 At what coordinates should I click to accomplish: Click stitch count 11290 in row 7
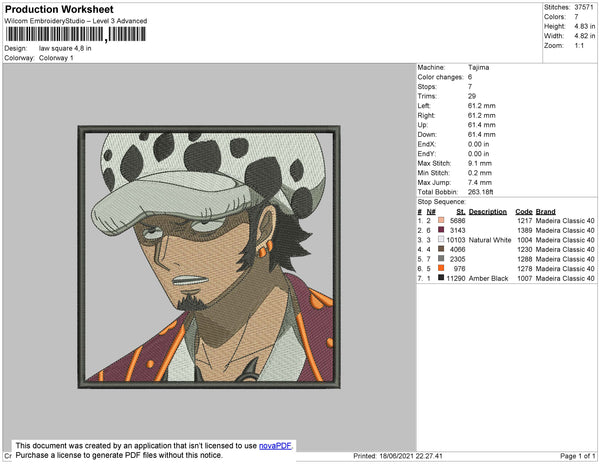456,278
